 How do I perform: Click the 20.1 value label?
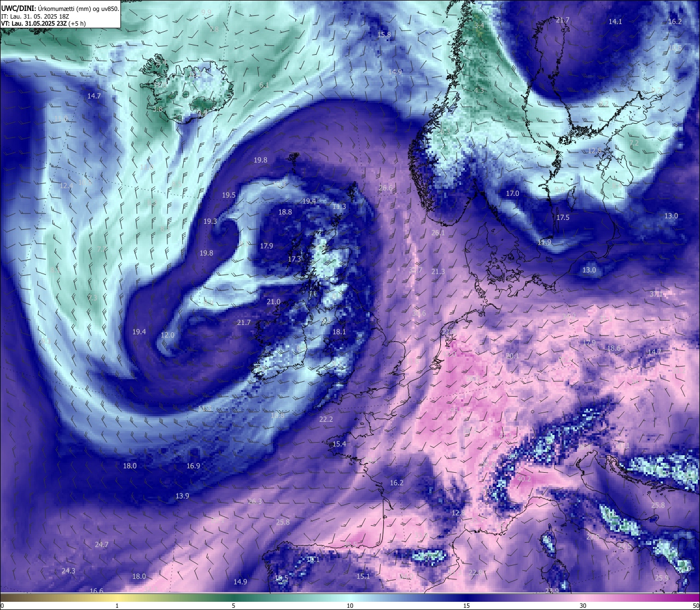coord(512,356)
